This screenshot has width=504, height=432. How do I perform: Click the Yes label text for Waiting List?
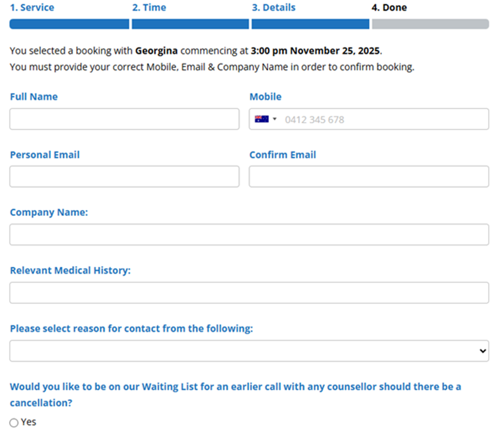click(x=29, y=422)
